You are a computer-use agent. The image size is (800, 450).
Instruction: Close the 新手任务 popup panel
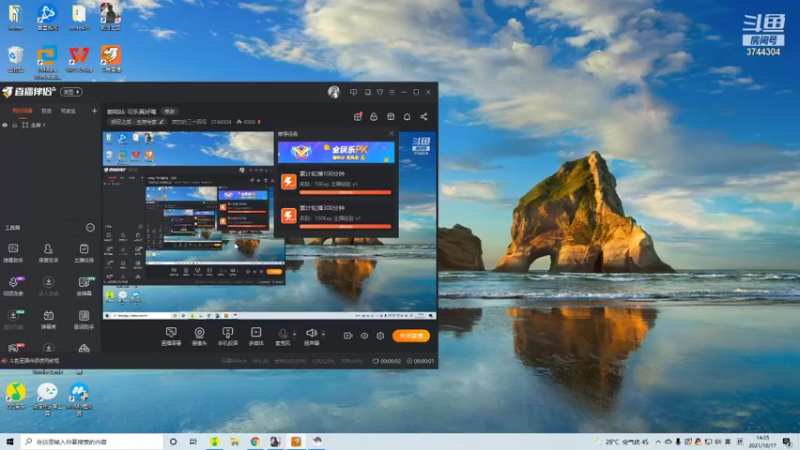click(392, 133)
